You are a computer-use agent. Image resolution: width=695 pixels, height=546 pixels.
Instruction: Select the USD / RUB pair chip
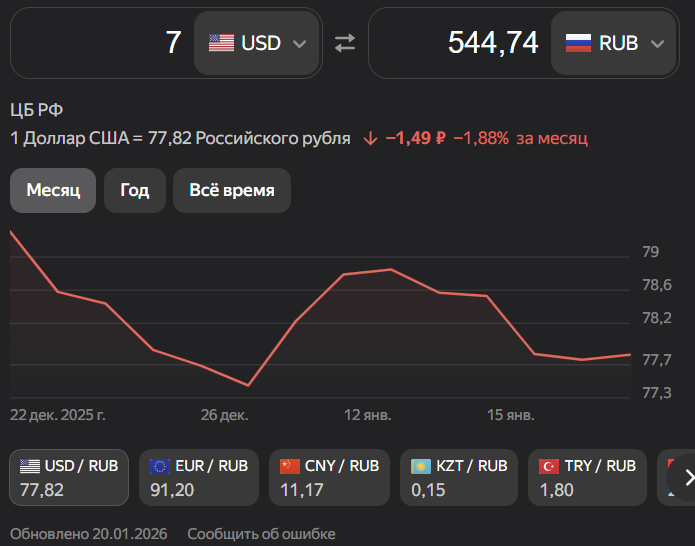pos(69,477)
